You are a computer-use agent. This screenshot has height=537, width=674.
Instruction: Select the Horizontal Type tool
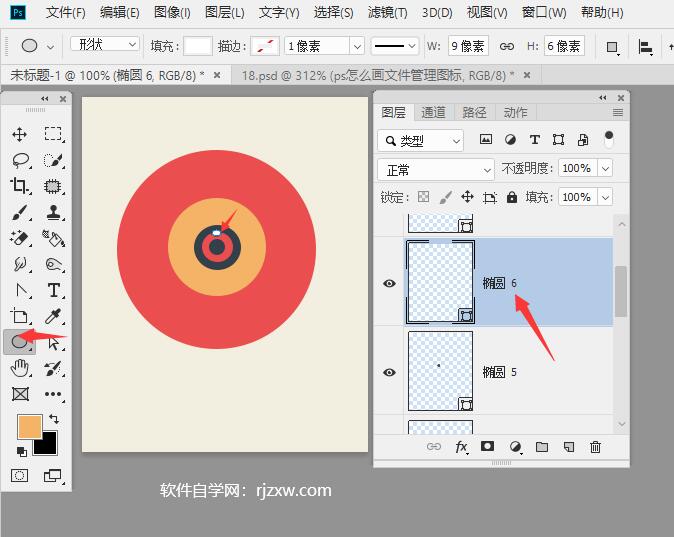coord(53,290)
